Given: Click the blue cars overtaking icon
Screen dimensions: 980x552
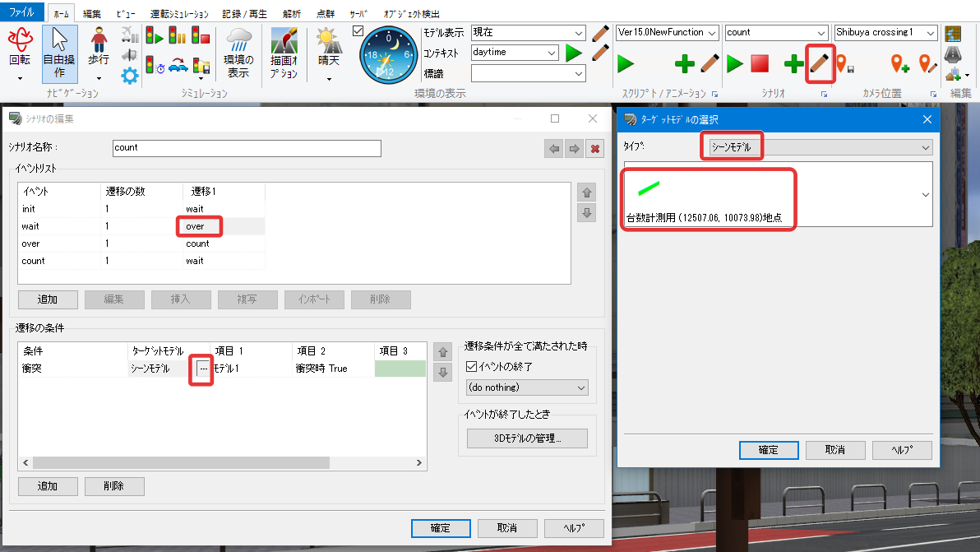Looking at the screenshot, I should (x=178, y=65).
